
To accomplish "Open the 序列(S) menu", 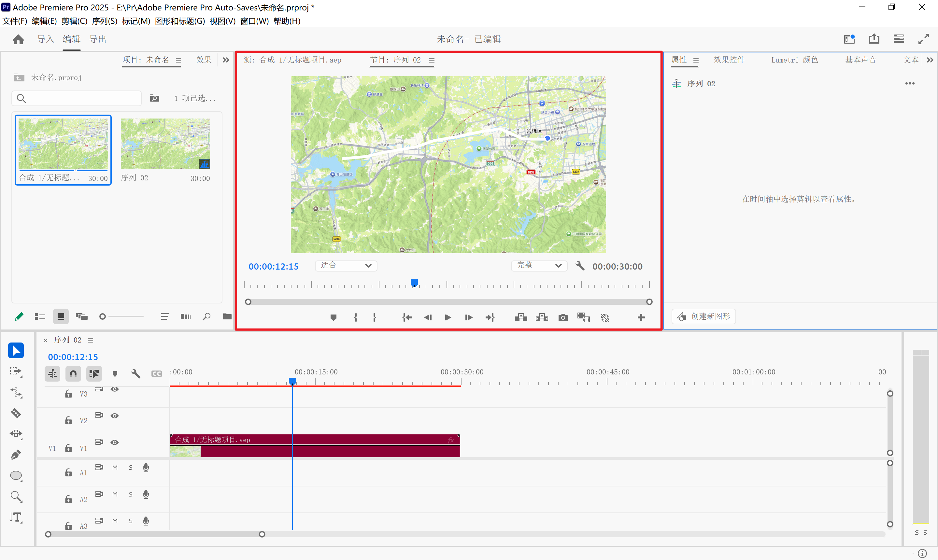I will point(104,21).
